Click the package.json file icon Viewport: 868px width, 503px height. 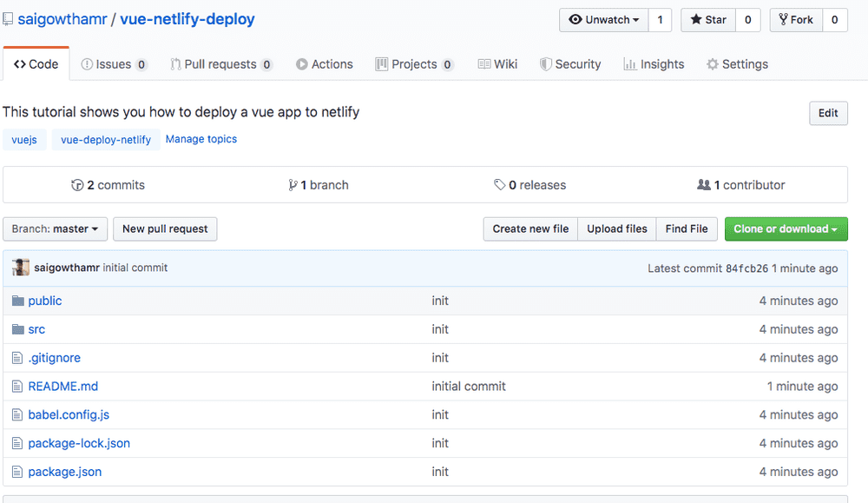click(x=17, y=472)
